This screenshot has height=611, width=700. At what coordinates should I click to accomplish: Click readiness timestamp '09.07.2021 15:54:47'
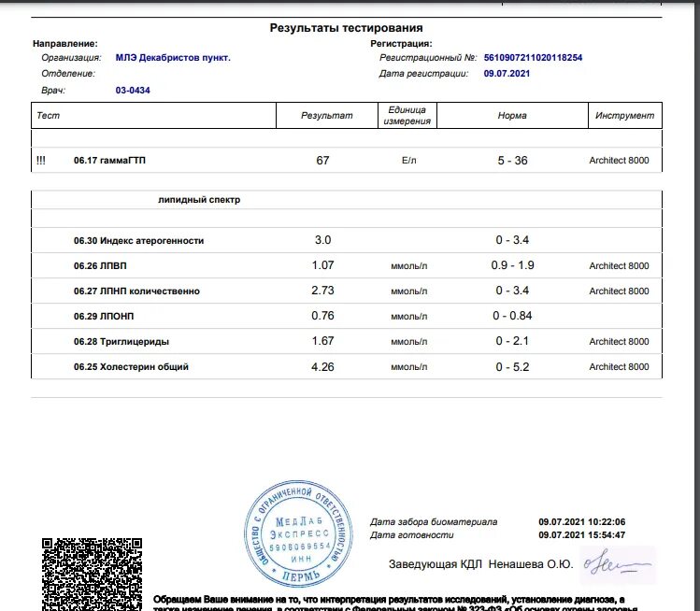[x=581, y=534]
